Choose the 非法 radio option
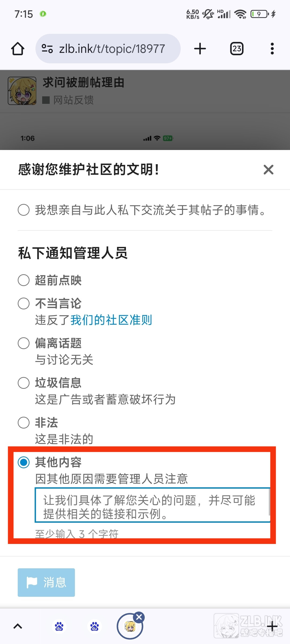Image resolution: width=290 pixels, height=644 pixels. 24,423
